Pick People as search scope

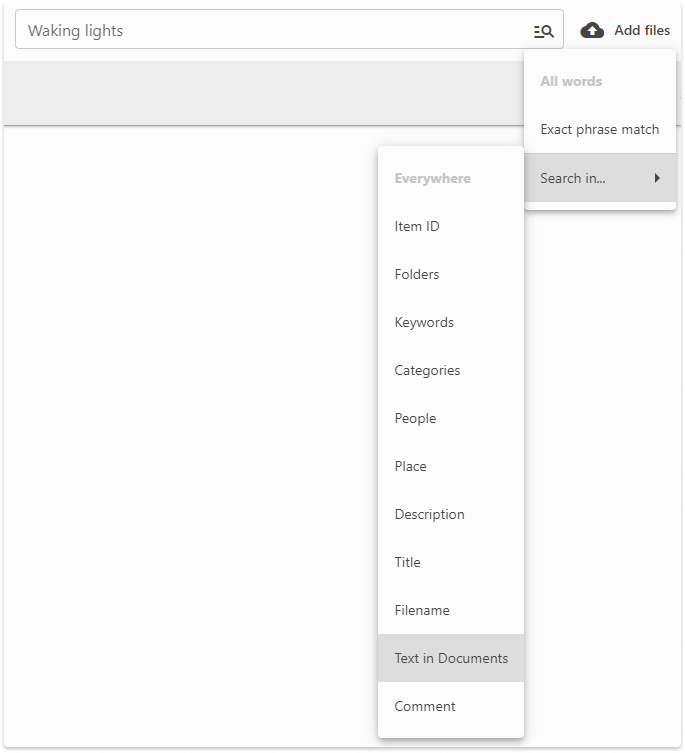point(415,418)
